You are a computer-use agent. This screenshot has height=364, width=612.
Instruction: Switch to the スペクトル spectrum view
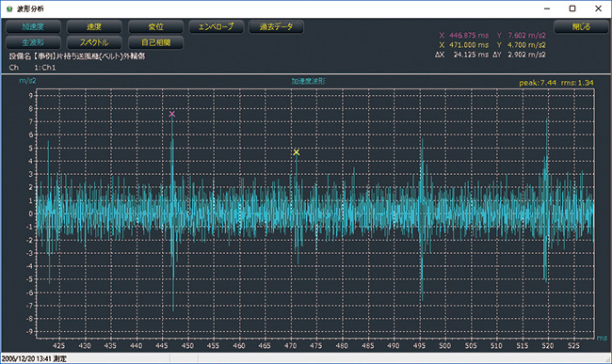click(94, 42)
